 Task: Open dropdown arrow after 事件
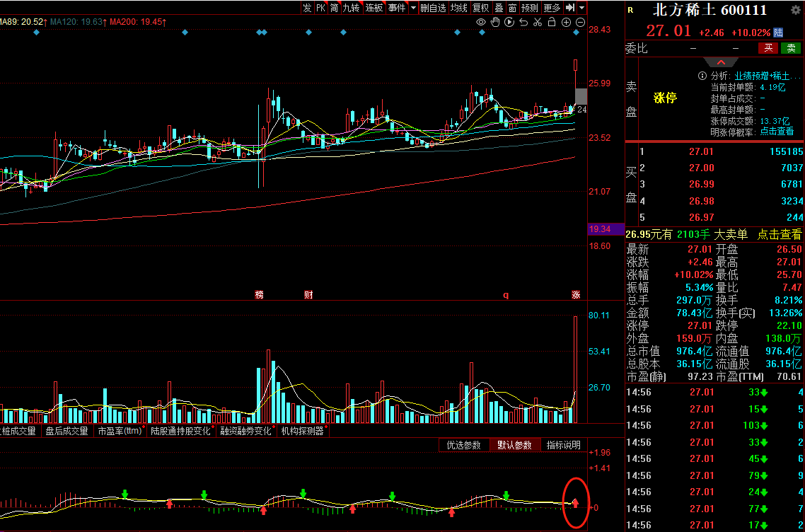point(413,8)
